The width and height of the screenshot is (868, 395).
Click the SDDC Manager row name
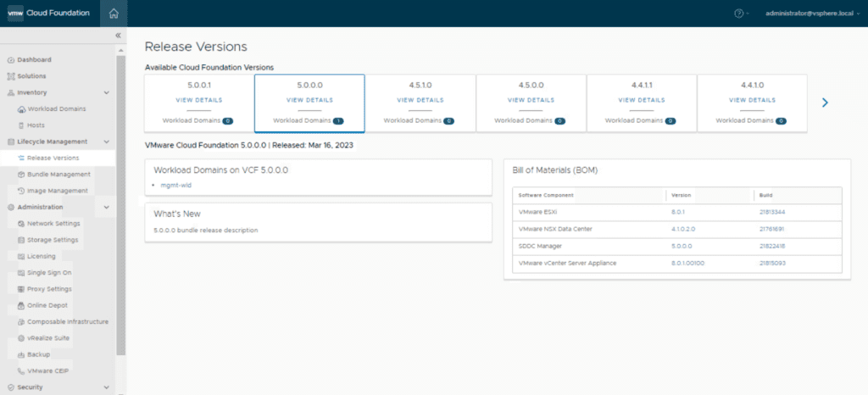[539, 246]
